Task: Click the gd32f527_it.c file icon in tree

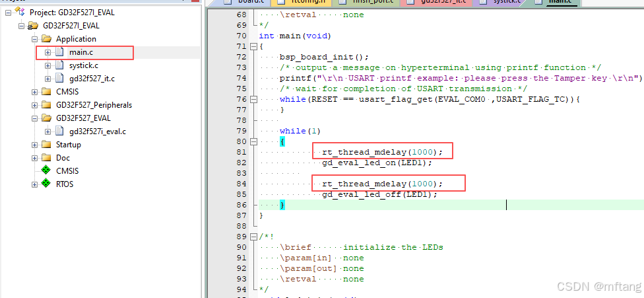Action: pos(60,79)
